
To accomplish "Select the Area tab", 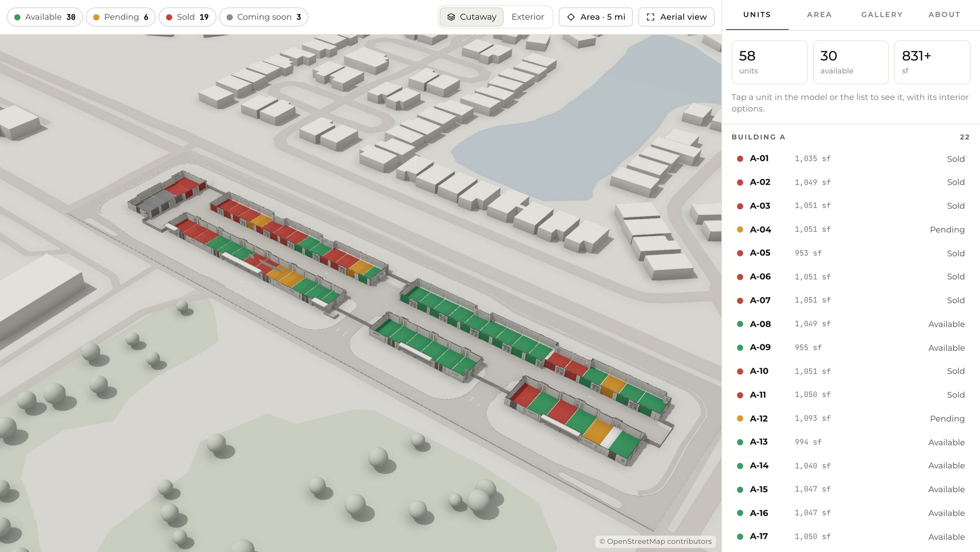I will click(820, 15).
